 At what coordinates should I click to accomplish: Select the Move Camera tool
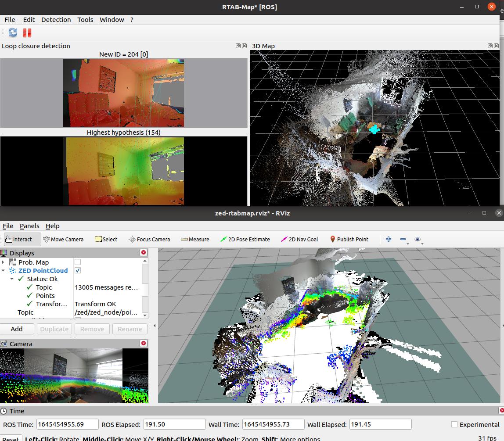point(63,239)
